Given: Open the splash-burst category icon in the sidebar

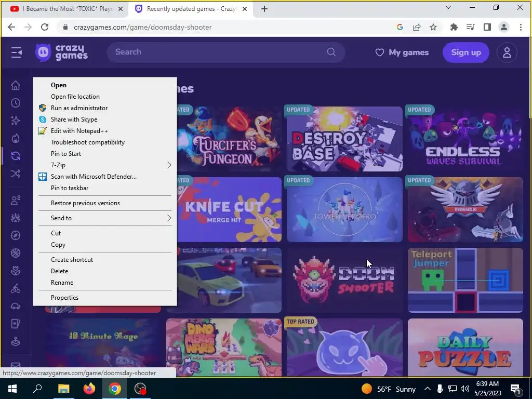Looking at the screenshot, I should (16, 218).
